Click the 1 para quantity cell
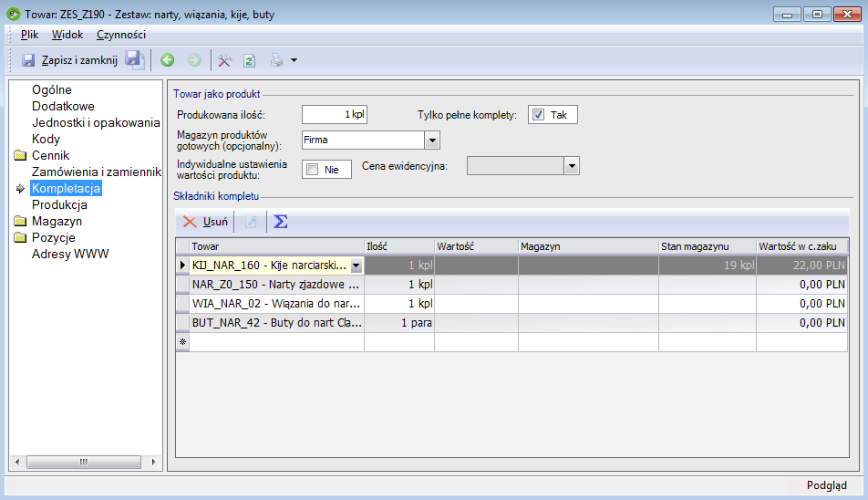868x500 pixels. click(x=399, y=323)
